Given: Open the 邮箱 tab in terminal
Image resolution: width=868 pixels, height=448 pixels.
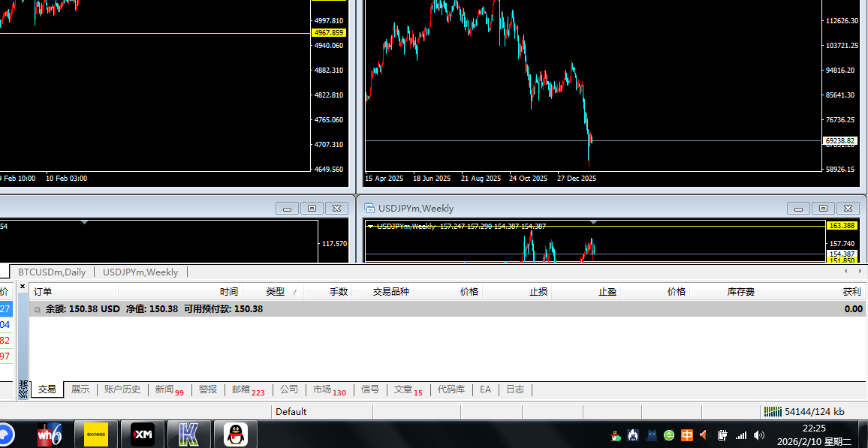Looking at the screenshot, I should [x=241, y=389].
